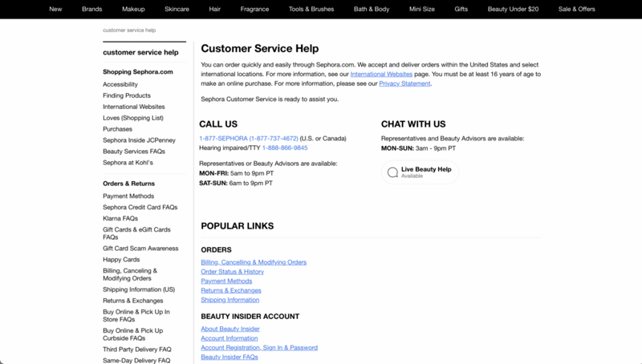Start a chat with Live Beauty Help button

[420, 172]
